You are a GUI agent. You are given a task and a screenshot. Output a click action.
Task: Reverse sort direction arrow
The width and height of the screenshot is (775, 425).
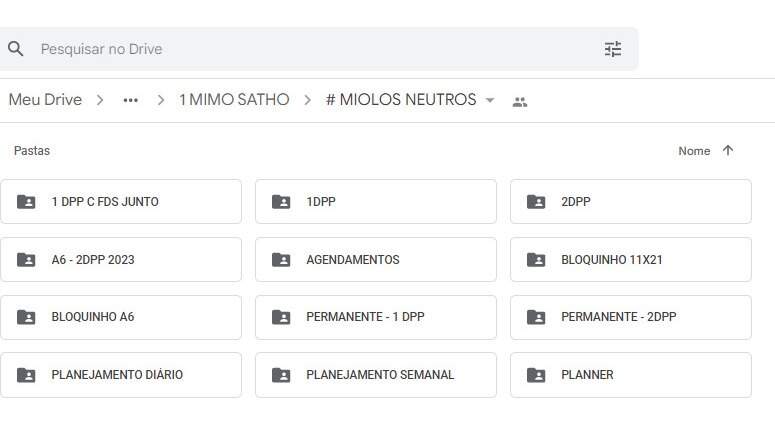point(728,150)
